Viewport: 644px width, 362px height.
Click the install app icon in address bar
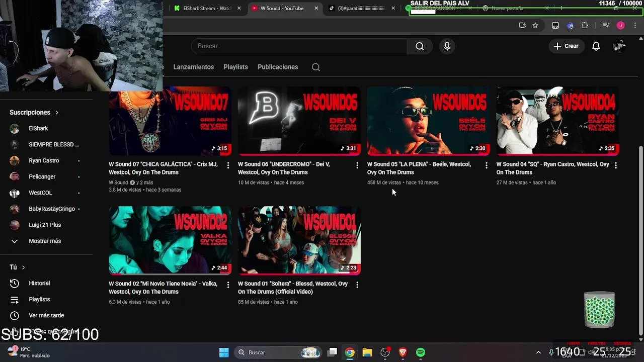point(522,26)
